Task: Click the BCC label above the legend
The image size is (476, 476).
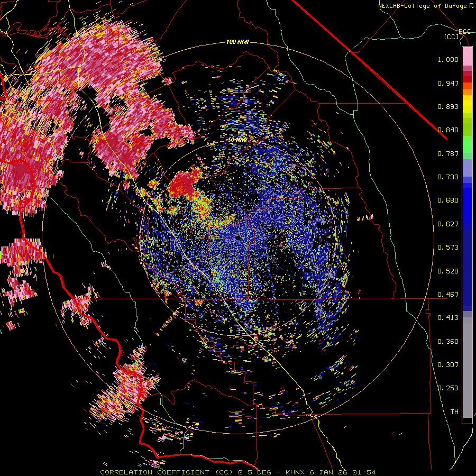Action: coord(464,32)
